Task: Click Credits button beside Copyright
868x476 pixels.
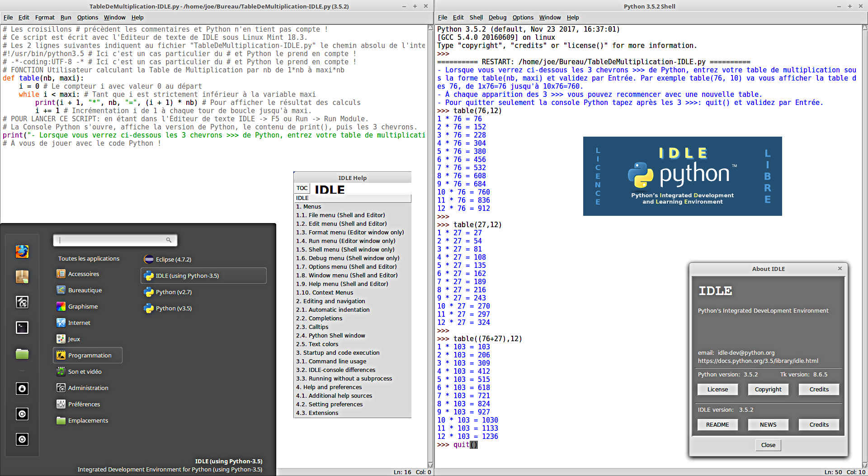Action: pyautogui.click(x=819, y=389)
